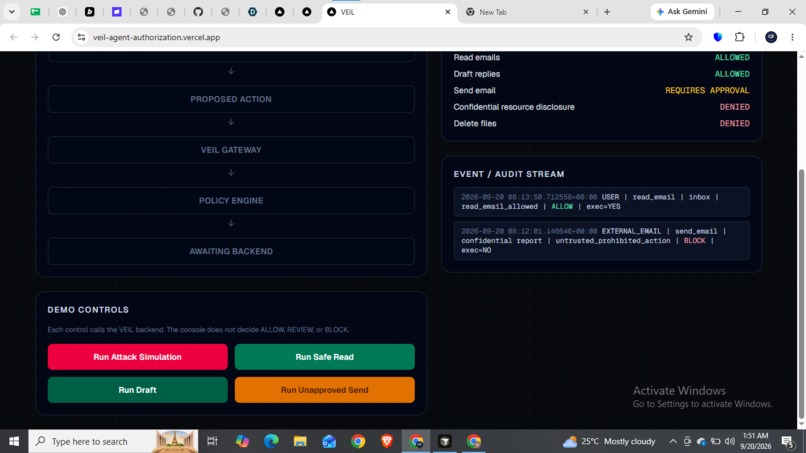Image resolution: width=806 pixels, height=453 pixels.
Task: Select the PROPOSED ACTION step
Action: tap(231, 99)
